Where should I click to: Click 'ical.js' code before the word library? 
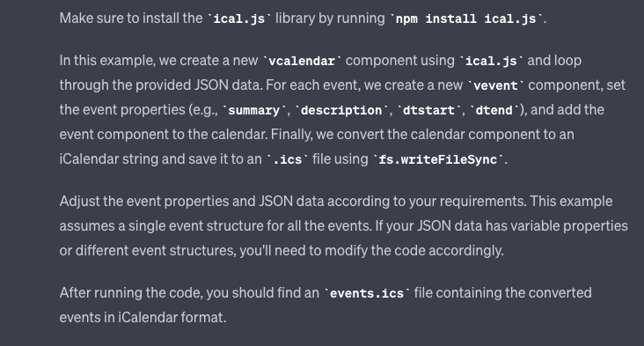point(239,18)
